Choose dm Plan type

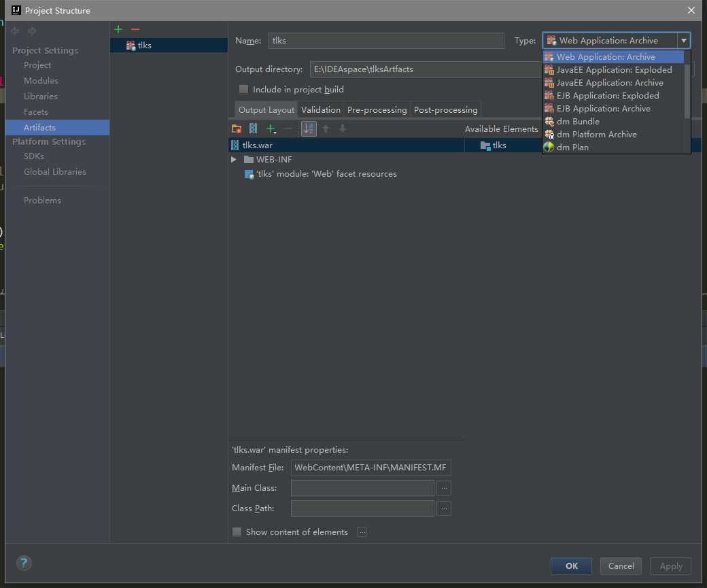pyautogui.click(x=613, y=148)
